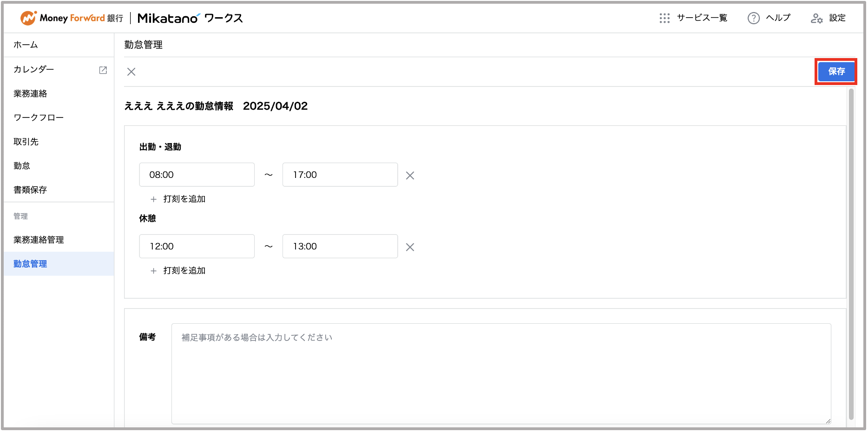Open the サービス一覧 grid icon
868x432 pixels.
point(664,18)
